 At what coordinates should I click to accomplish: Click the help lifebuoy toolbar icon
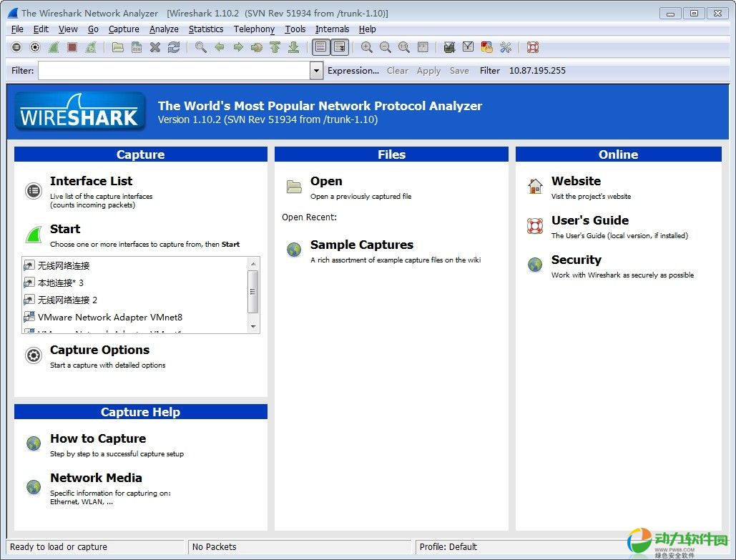tap(532, 48)
